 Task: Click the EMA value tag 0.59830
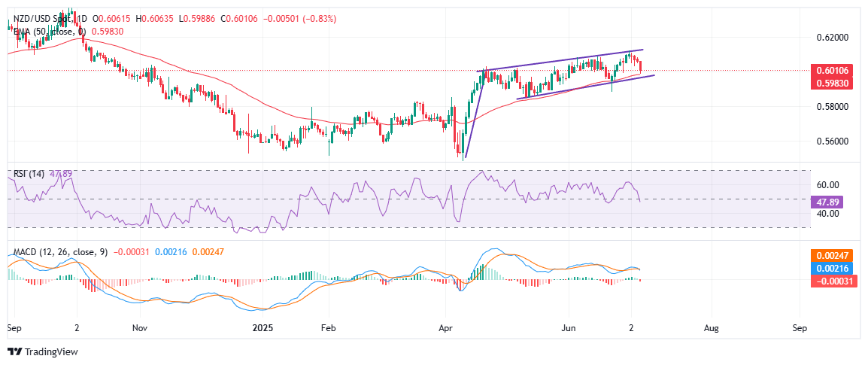pos(832,83)
